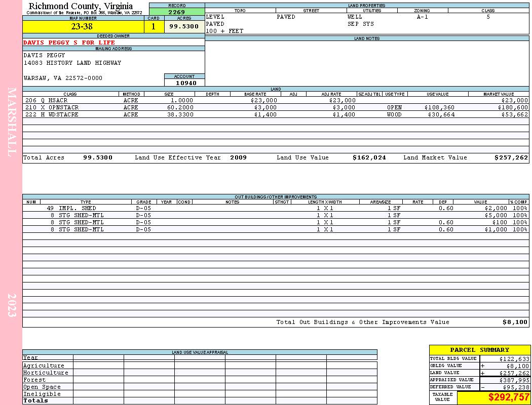Select the 206 Q HSACR land row
The width and height of the screenshot is (532, 405).
pos(276,100)
